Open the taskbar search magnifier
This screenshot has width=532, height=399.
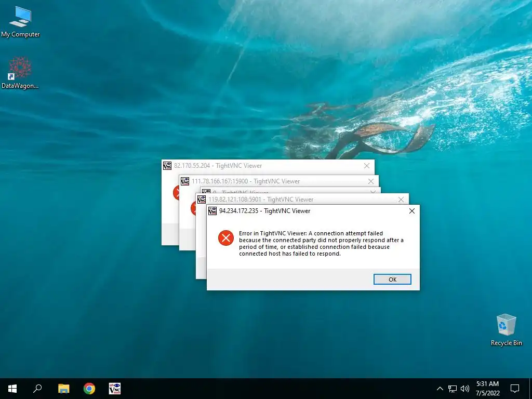coord(37,389)
